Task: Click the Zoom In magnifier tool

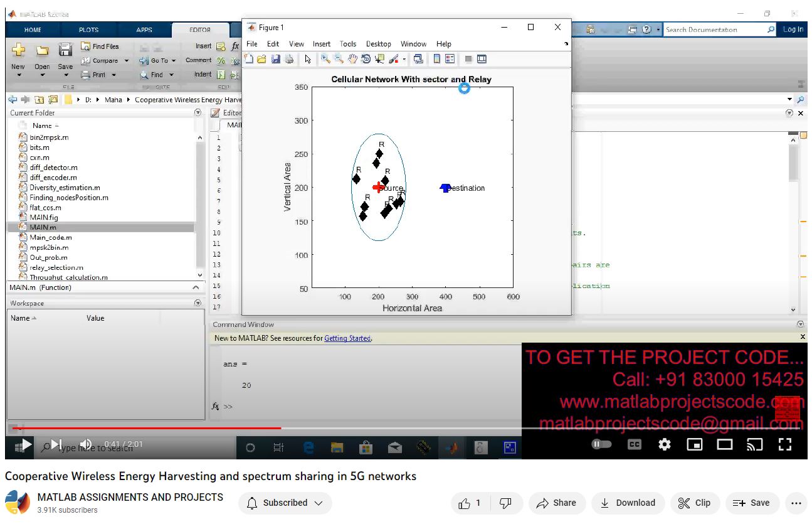Action: click(x=325, y=59)
